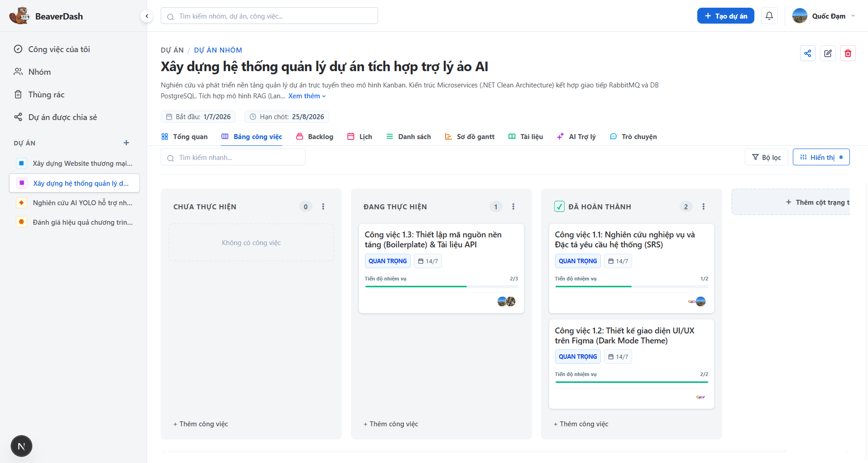
Task: Click the 14/7 date badge on Công việc 1.2
Action: 618,357
